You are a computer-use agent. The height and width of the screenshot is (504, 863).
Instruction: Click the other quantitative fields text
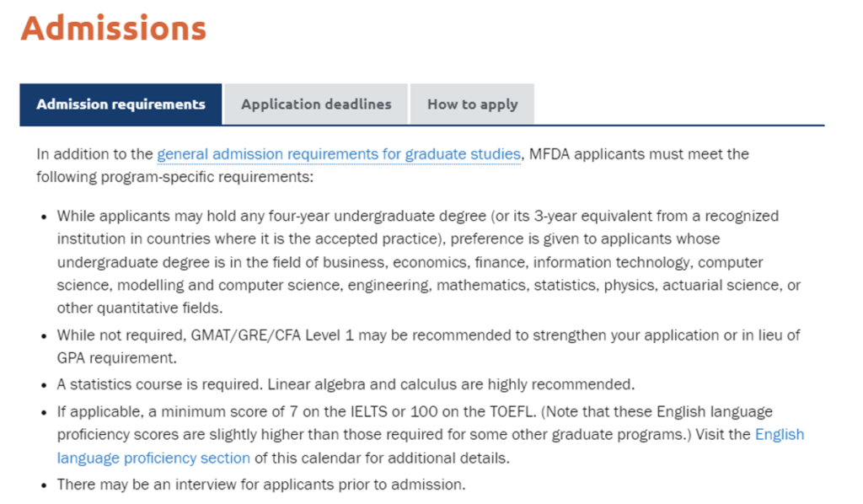click(x=140, y=308)
